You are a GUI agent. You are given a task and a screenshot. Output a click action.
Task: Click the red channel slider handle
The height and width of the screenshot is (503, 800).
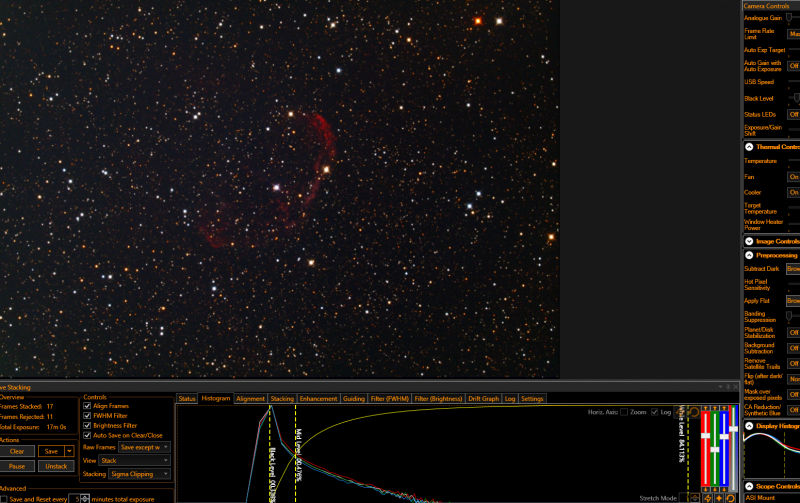[x=706, y=436]
